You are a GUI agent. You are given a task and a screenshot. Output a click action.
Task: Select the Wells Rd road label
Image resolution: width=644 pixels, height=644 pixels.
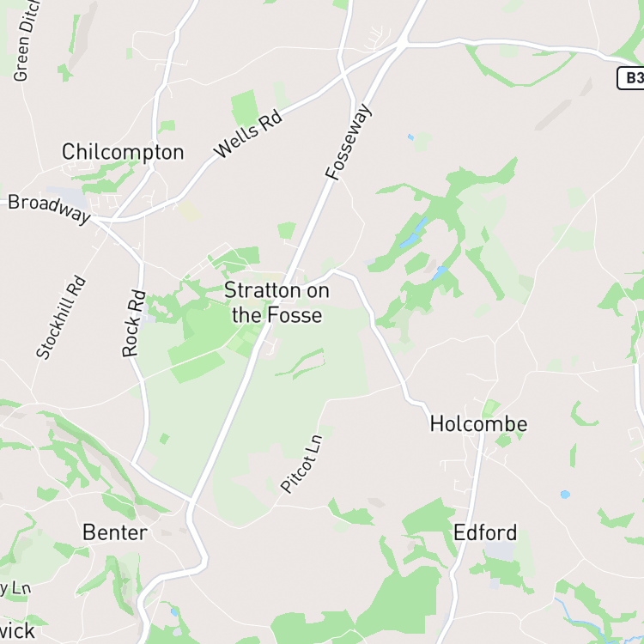(x=248, y=134)
